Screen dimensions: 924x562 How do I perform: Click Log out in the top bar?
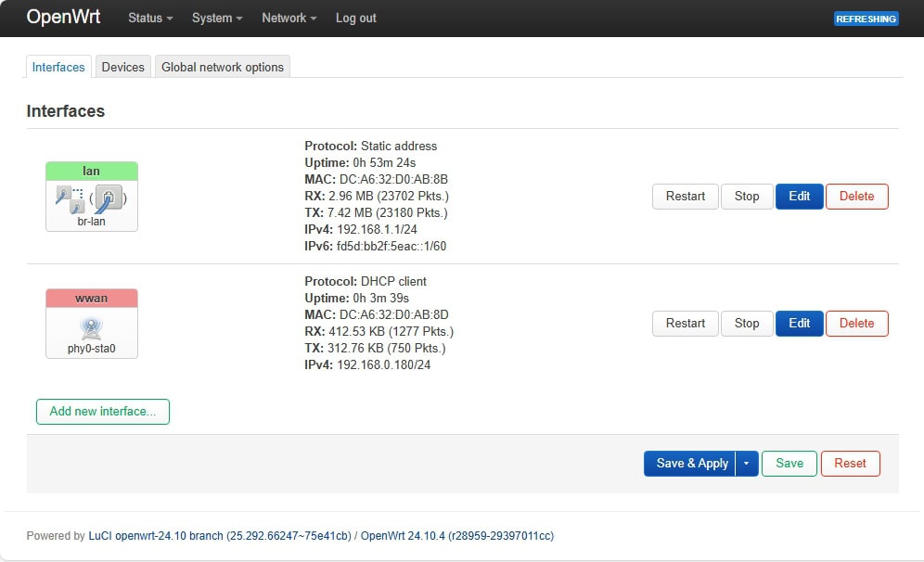pyautogui.click(x=355, y=18)
